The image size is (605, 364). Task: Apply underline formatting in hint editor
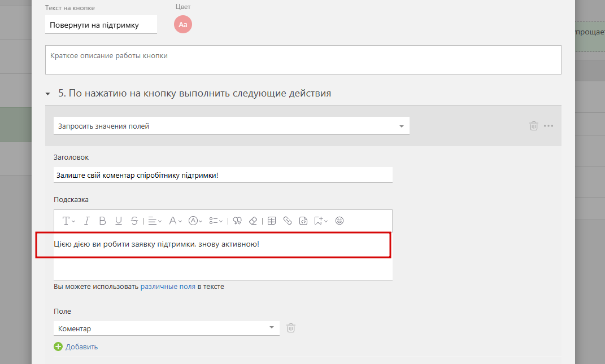pyautogui.click(x=119, y=221)
